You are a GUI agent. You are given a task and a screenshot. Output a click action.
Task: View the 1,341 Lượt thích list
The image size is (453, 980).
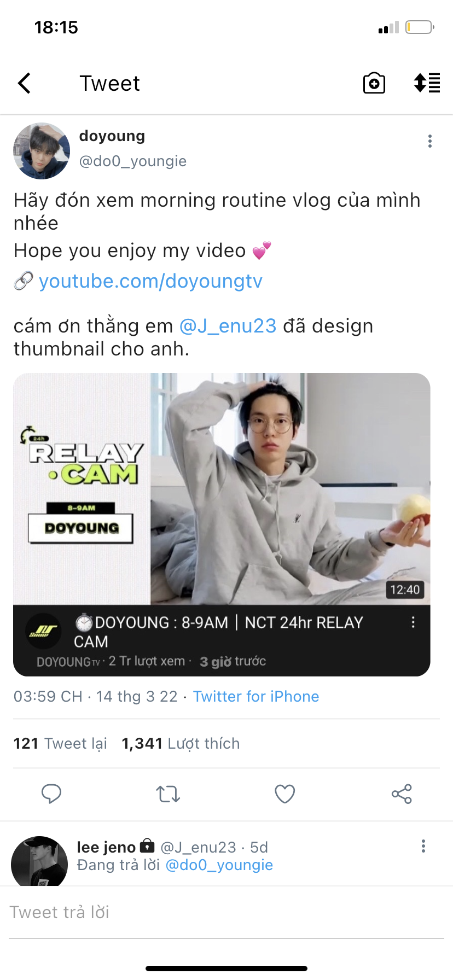(181, 744)
